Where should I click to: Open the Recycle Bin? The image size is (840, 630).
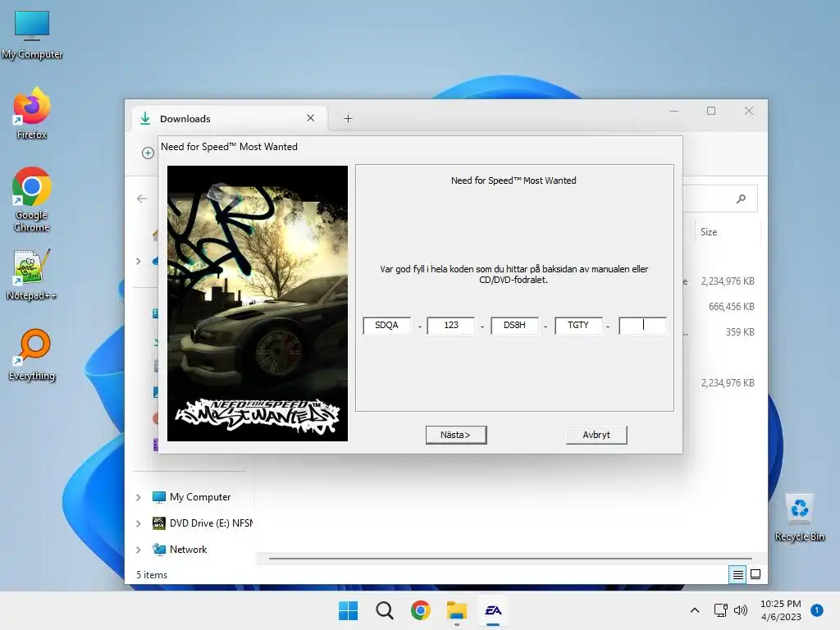(x=799, y=518)
